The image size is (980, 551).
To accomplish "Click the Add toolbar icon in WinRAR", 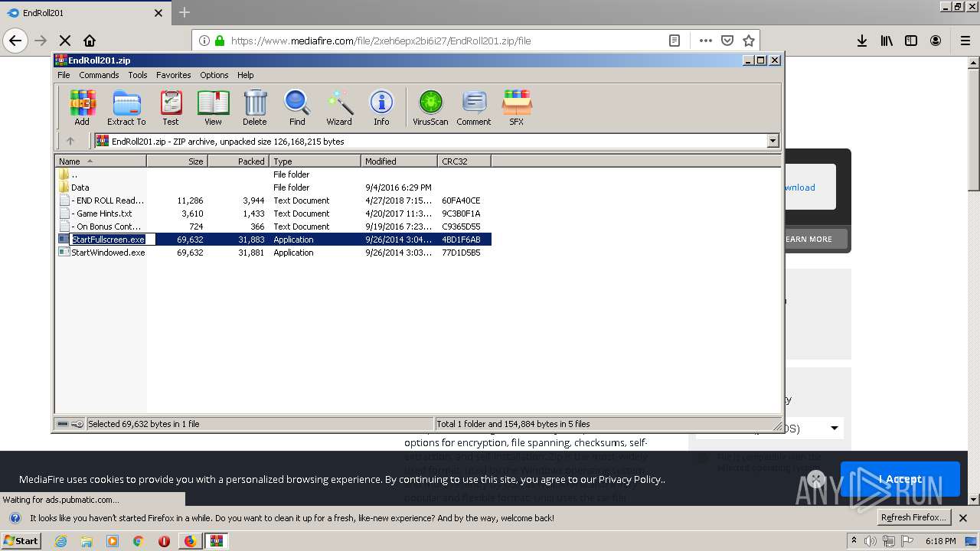I will (82, 107).
